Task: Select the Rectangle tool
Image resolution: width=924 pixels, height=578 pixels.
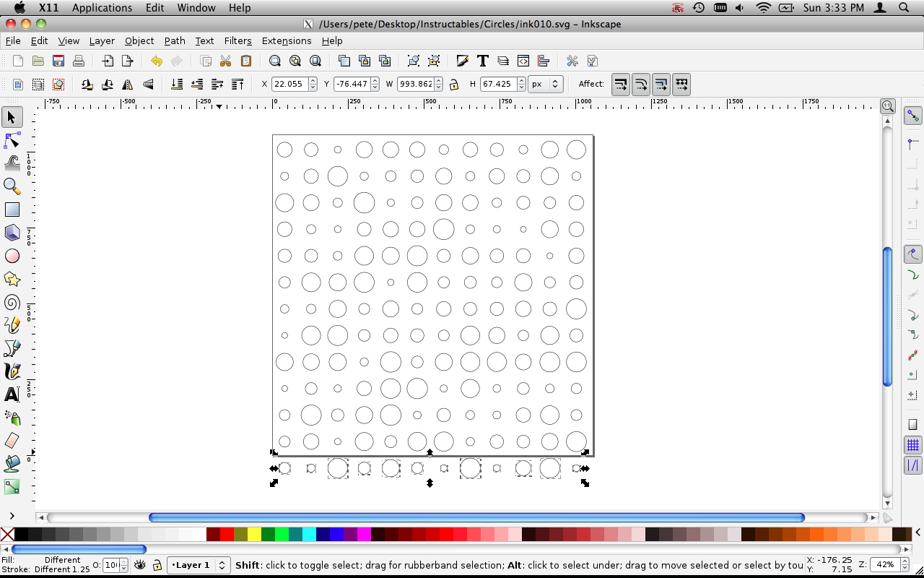Action: pyautogui.click(x=12, y=210)
